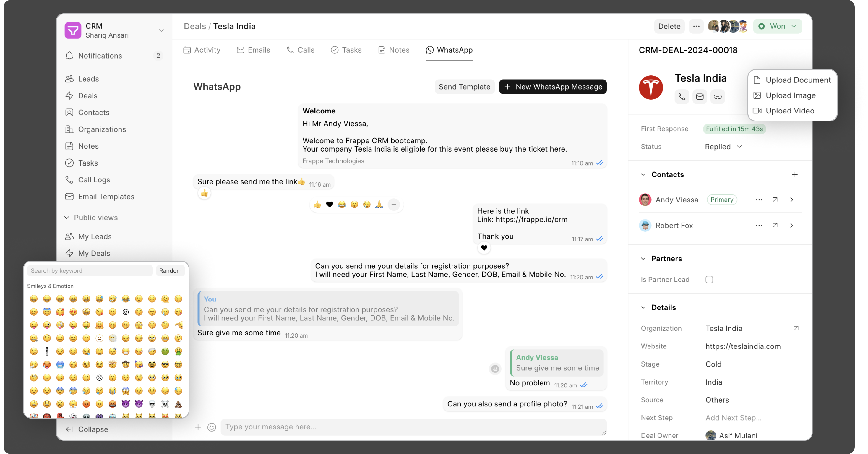
Task: Open Notifications in the sidebar
Action: pos(114,56)
